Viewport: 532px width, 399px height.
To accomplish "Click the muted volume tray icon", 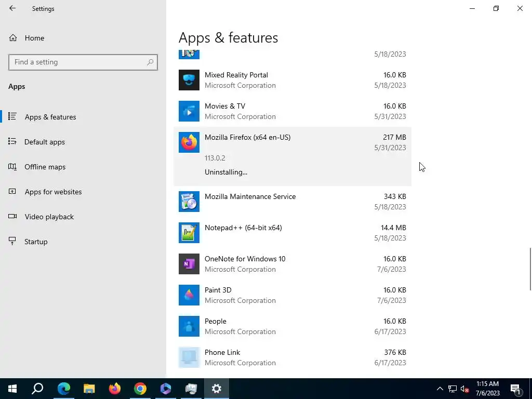I will pos(465,389).
